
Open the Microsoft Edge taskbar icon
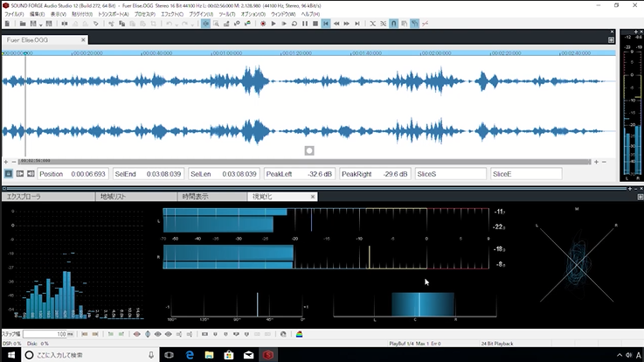pyautogui.click(x=189, y=354)
